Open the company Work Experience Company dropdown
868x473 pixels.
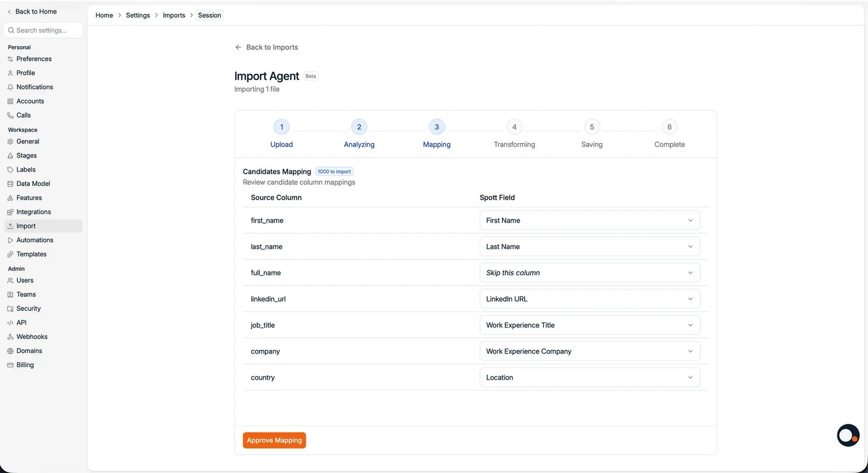tap(590, 351)
